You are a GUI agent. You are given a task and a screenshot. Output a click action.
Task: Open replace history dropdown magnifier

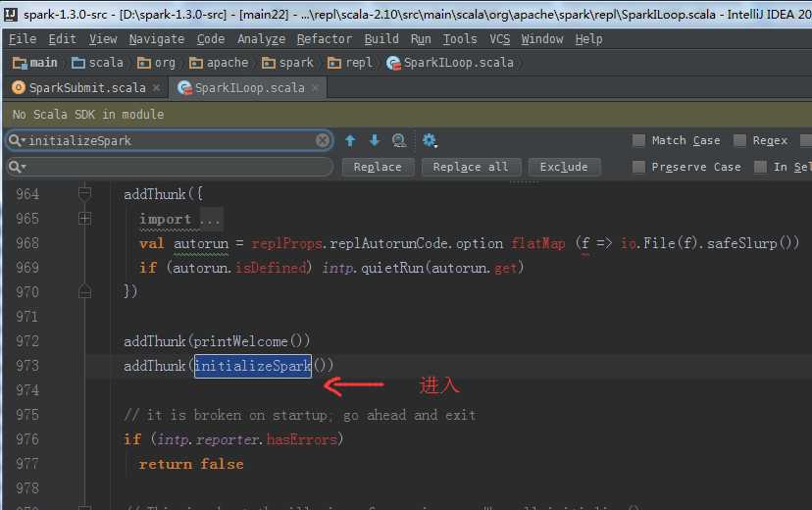[17, 167]
